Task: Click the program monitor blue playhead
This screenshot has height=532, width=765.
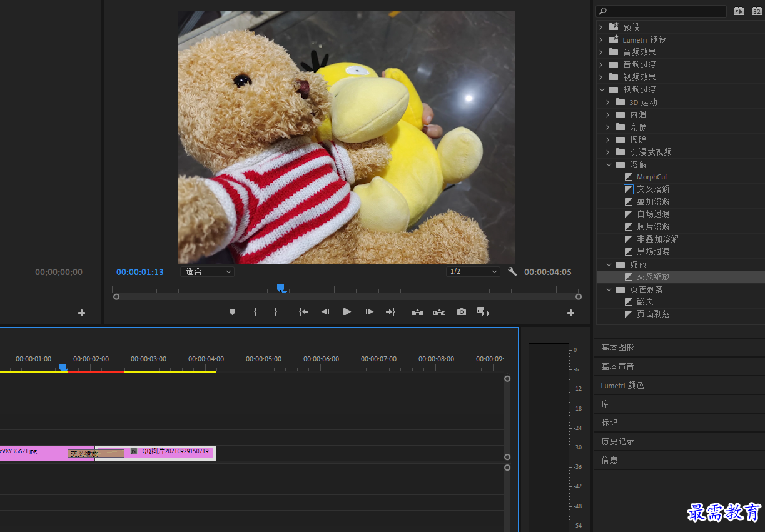Action: pos(281,288)
